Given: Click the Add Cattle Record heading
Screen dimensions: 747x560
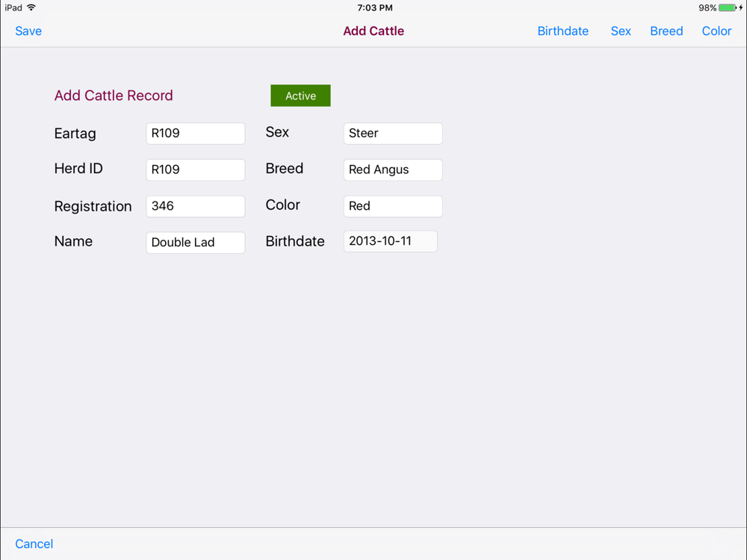Looking at the screenshot, I should click(x=114, y=96).
